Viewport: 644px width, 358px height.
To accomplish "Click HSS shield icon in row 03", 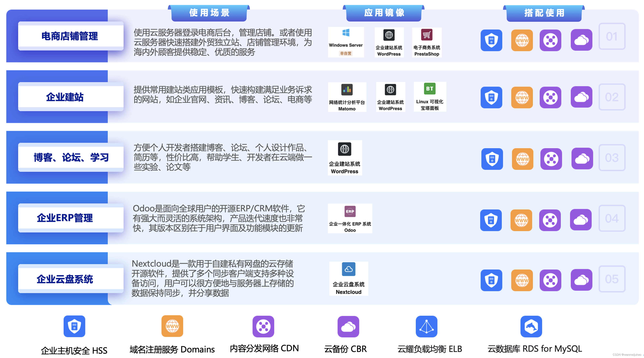I will 492,159.
